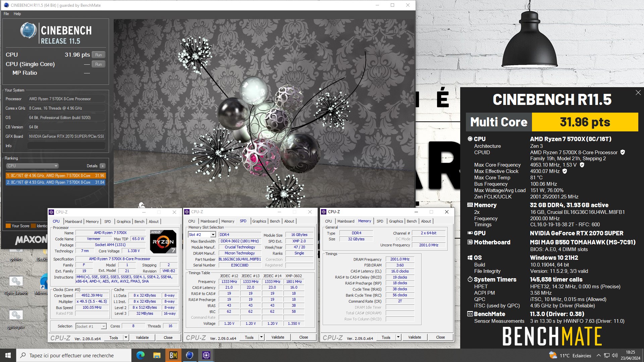
Task: Click Close button in first CPU-Z window
Action: point(168,338)
